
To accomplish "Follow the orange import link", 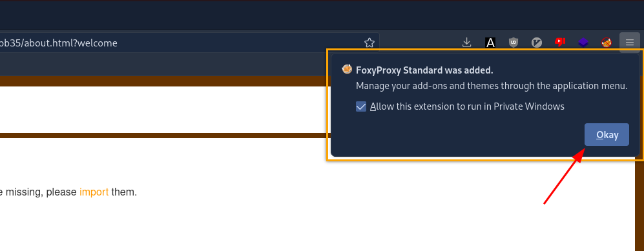I will click(x=94, y=192).
